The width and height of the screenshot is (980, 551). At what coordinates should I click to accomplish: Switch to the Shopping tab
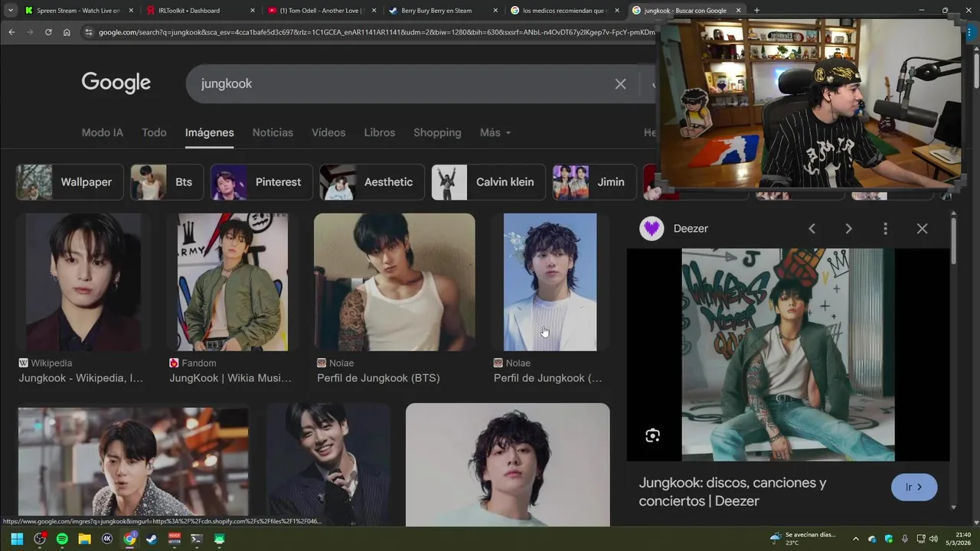[437, 132]
